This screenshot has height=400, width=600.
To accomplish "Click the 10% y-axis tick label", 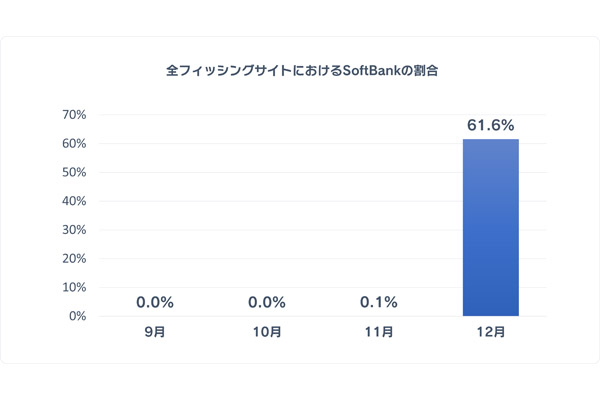I will 74,287.
